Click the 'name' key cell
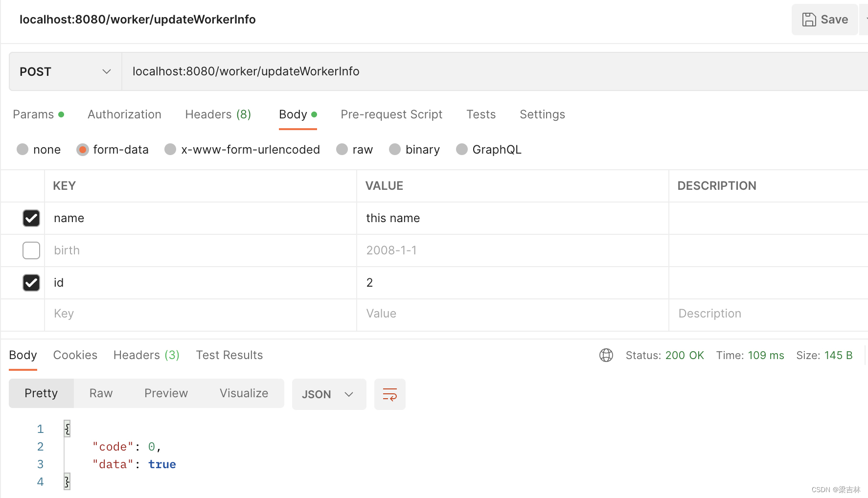Screen dimensions: 868x498 201,218
